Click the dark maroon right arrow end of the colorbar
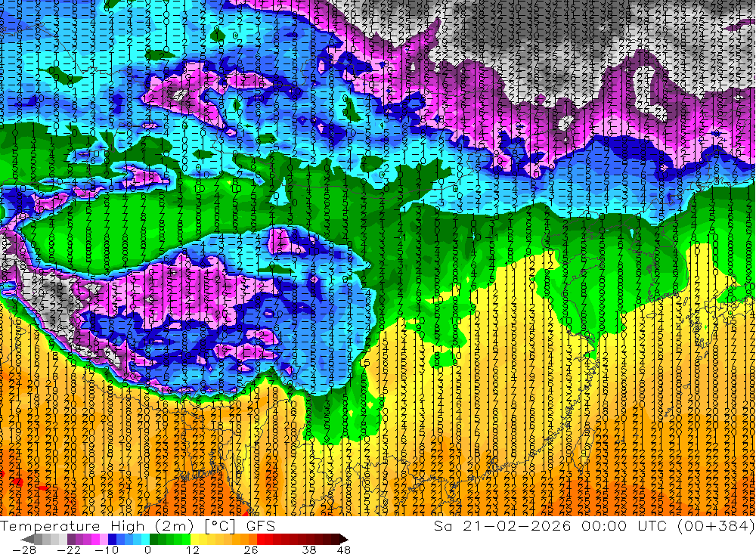Screen dimensions: 756x554 click(344, 539)
